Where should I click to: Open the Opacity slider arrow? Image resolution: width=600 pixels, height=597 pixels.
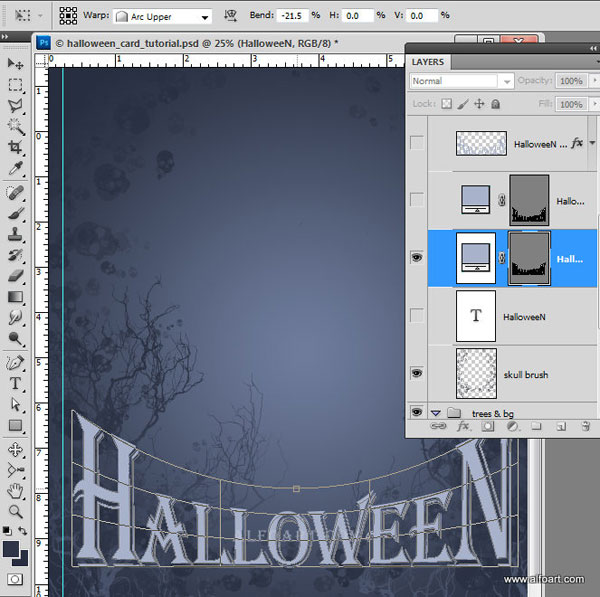click(594, 80)
